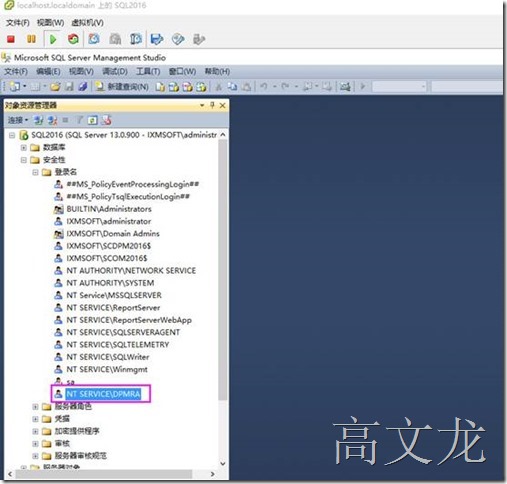Select login NT SERVICE\DPMRA
The image size is (507, 484).
(x=103, y=394)
